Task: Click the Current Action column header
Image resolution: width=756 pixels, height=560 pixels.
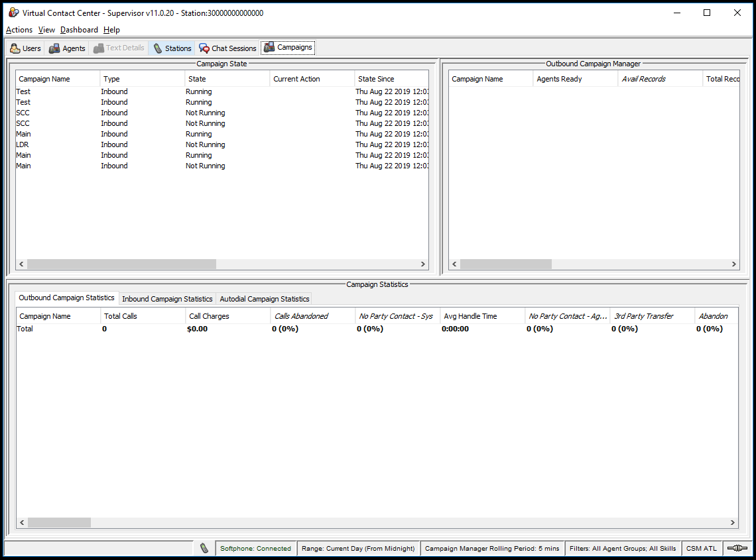Action: click(x=312, y=79)
